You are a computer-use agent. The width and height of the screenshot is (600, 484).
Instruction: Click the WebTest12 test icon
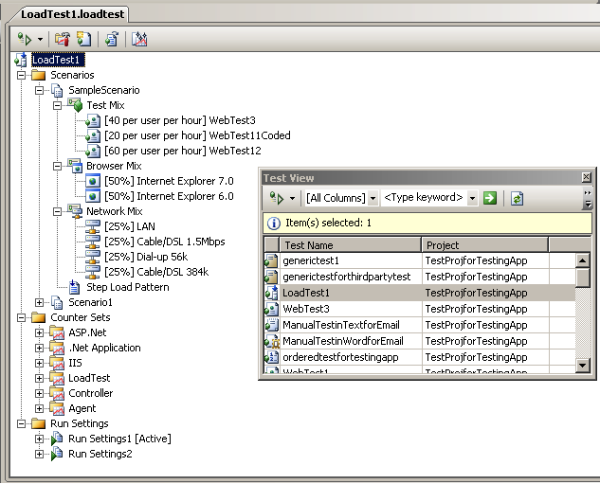93,151
